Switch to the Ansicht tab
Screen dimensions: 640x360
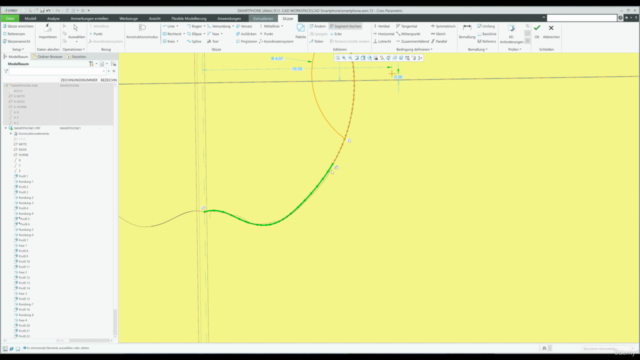154,18
